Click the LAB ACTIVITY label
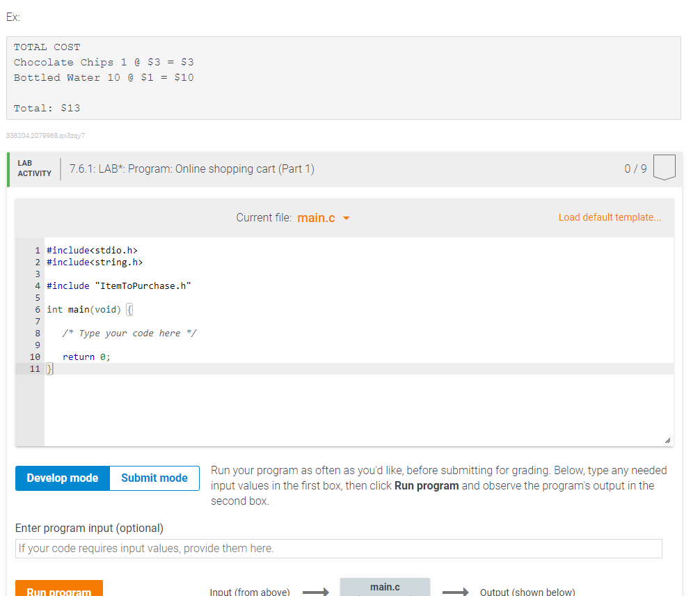700x596 pixels. (33, 168)
